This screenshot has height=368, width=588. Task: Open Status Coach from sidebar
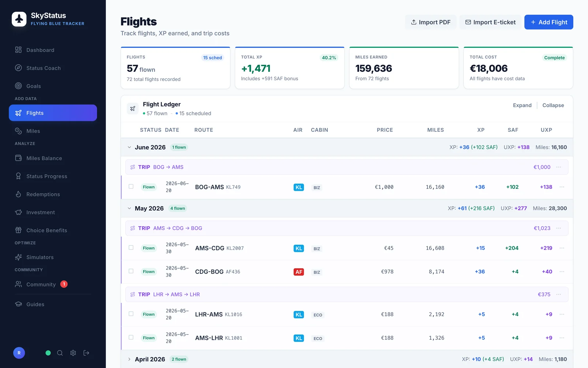[x=53, y=68]
